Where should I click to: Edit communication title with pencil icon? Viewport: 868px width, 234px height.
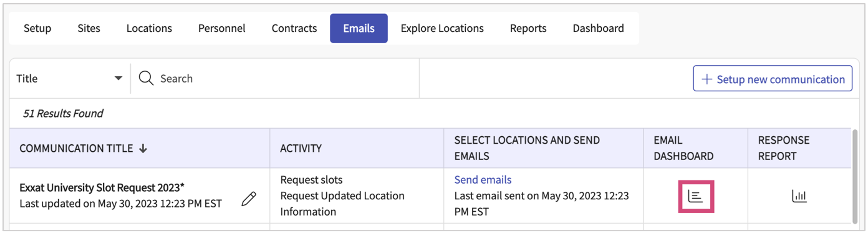(x=249, y=199)
